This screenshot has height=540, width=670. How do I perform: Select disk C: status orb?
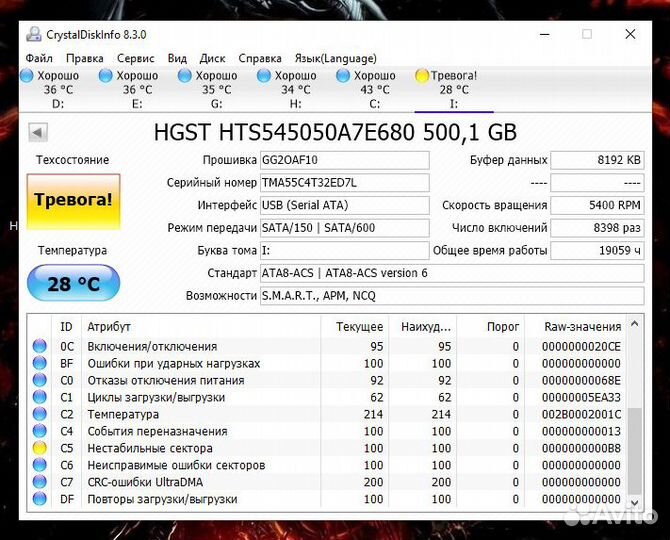[343, 76]
